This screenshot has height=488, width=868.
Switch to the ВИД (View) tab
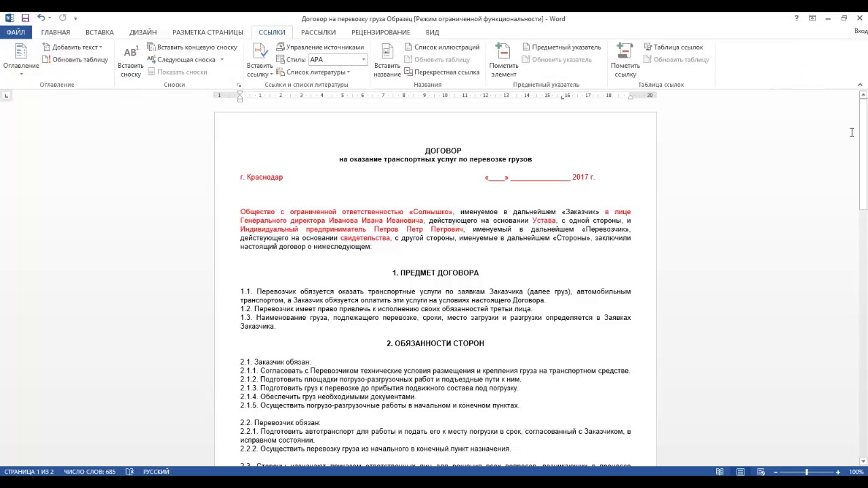pos(433,32)
